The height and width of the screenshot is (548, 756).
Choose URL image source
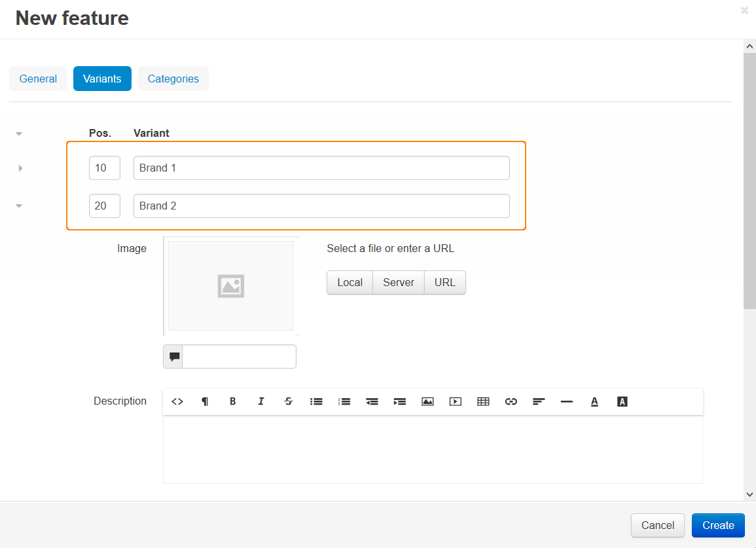coord(445,282)
